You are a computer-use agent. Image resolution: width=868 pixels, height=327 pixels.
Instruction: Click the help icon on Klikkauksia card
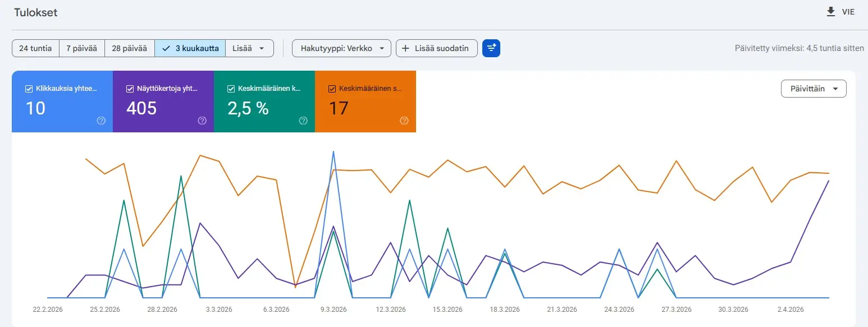click(x=102, y=120)
